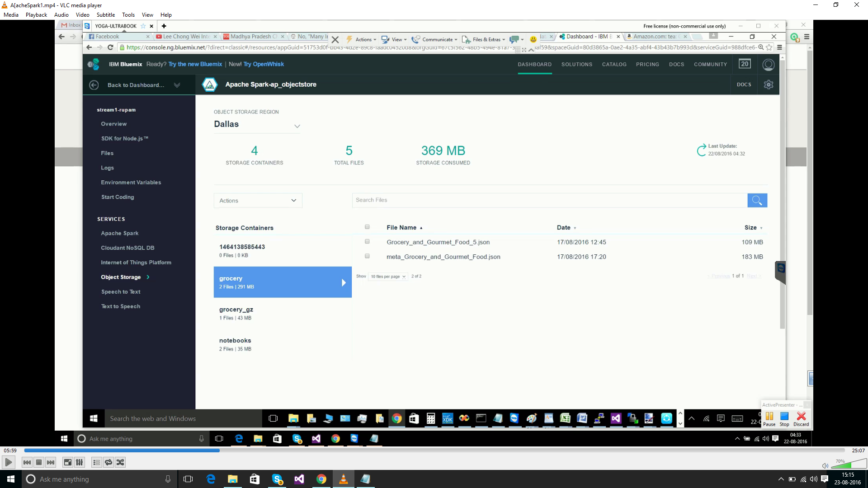The height and width of the screenshot is (488, 868).
Task: Jump to previous media icon
Action: coord(27,462)
